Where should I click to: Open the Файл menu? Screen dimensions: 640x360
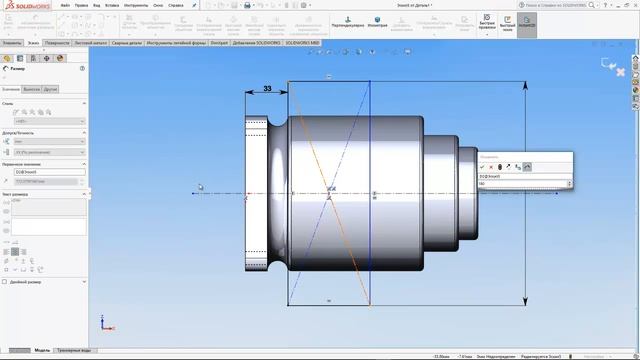(x=65, y=5)
